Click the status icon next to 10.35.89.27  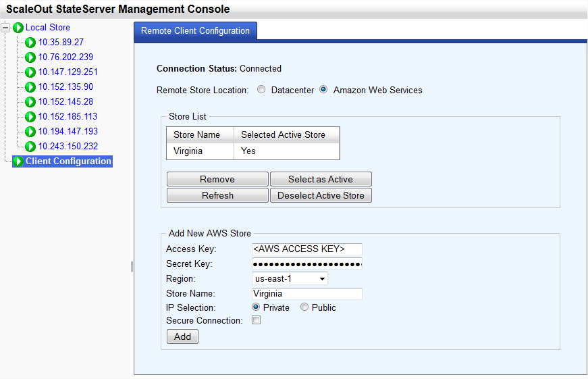click(x=30, y=43)
